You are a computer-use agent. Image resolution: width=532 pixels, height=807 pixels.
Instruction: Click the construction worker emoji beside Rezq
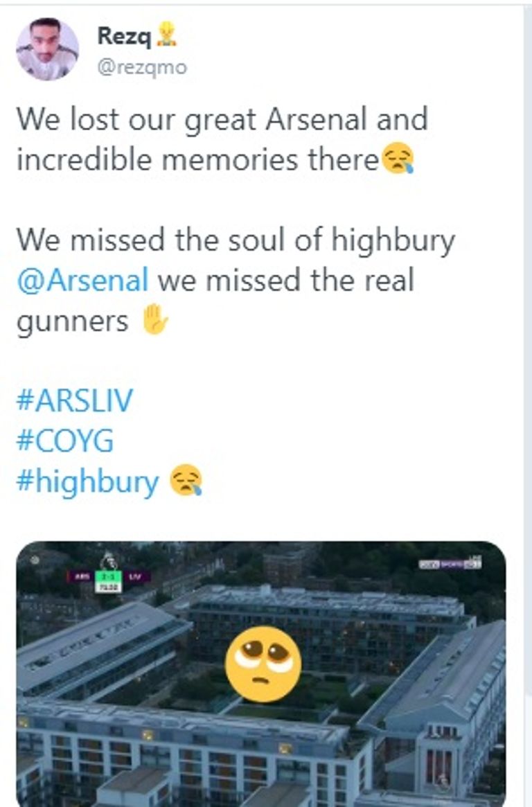pyautogui.click(x=166, y=35)
